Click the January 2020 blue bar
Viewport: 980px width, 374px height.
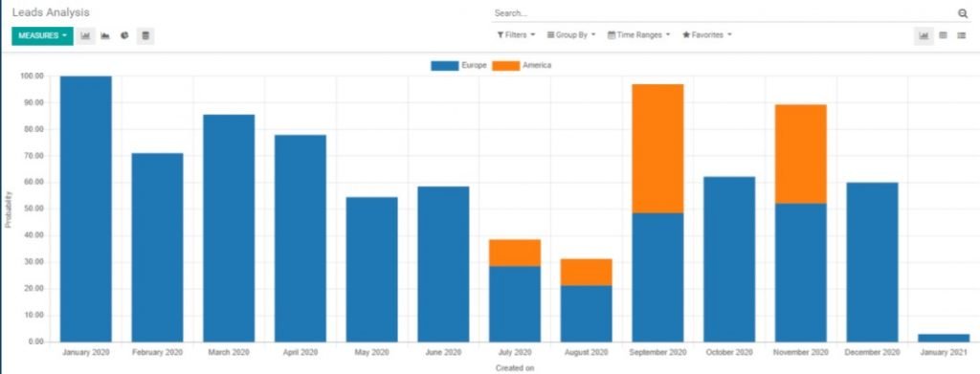tap(85, 209)
